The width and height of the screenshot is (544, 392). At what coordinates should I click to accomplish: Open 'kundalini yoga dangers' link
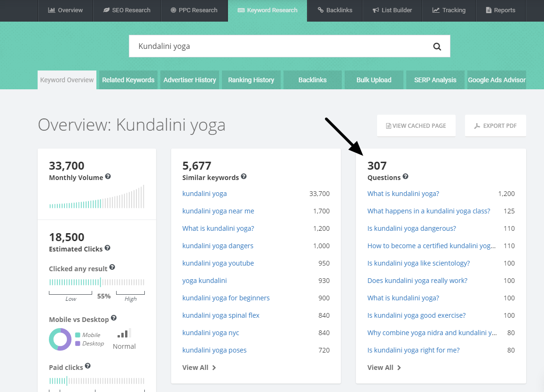(218, 246)
